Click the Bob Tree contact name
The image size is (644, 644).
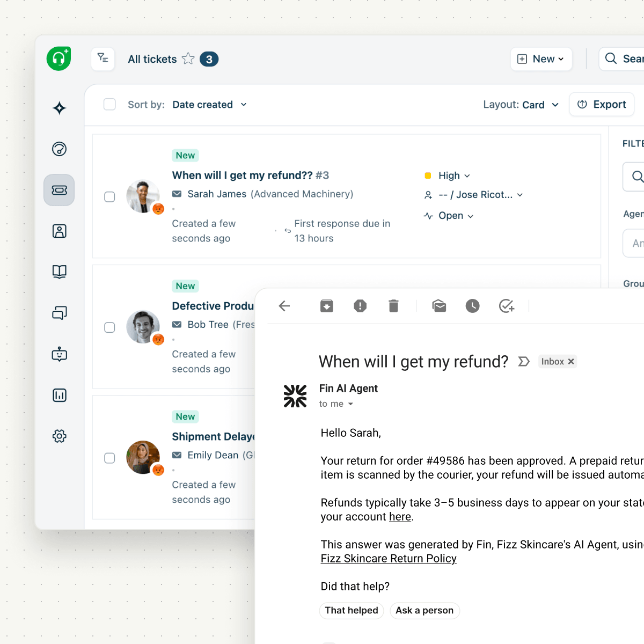pyautogui.click(x=208, y=324)
